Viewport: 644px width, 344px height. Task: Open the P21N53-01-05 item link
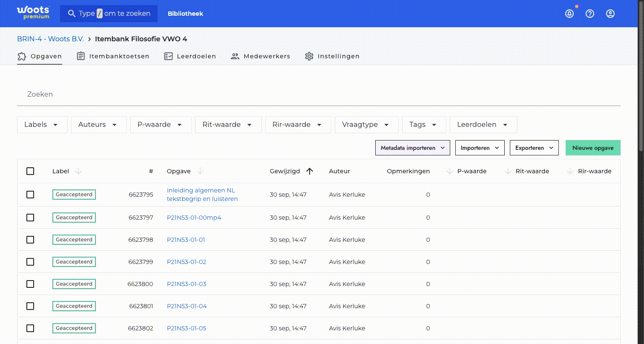[187, 328]
